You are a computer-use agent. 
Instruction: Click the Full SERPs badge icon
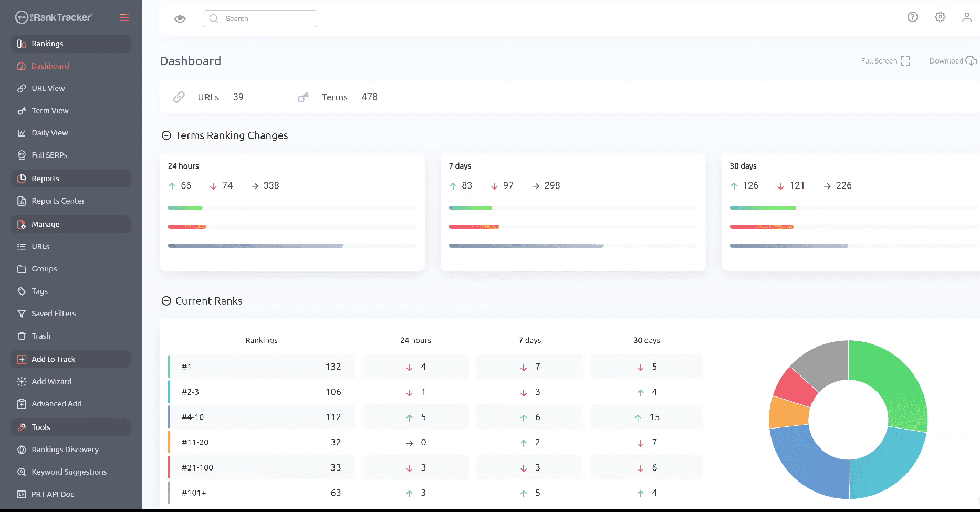[x=22, y=155]
